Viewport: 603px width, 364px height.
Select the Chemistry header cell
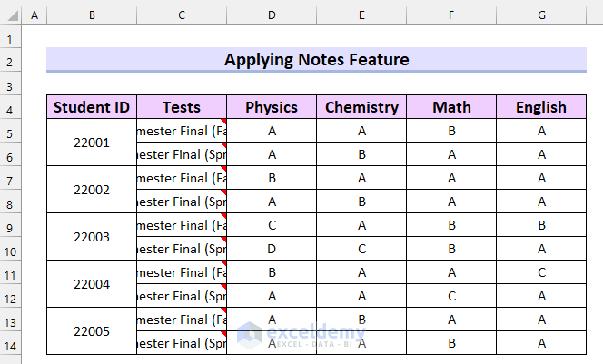point(361,107)
